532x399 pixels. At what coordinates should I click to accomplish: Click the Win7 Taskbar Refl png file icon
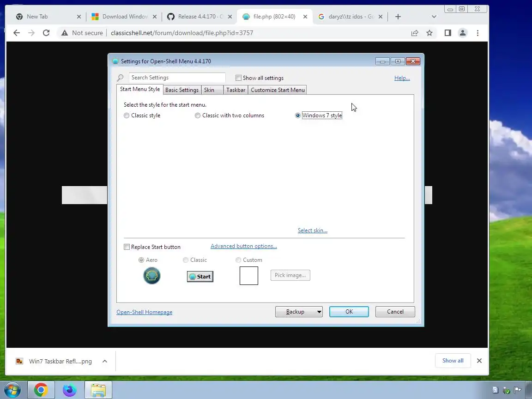(x=19, y=361)
